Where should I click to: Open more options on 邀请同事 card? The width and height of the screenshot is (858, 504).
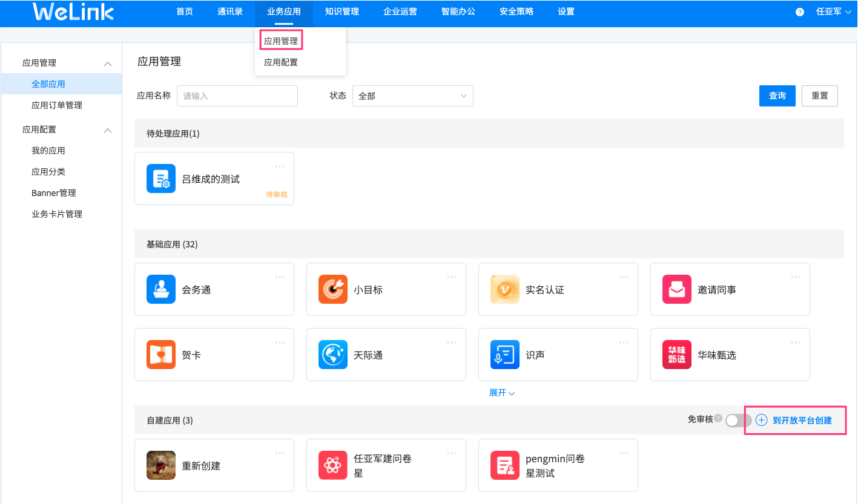click(x=796, y=277)
